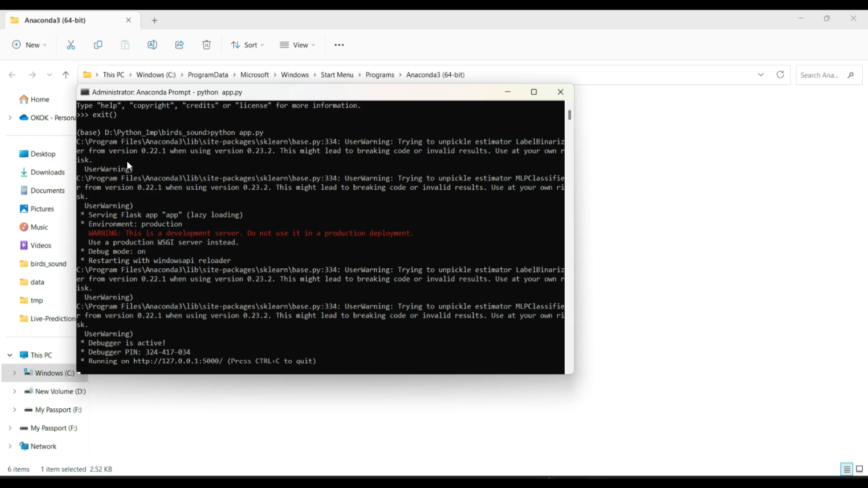Expand New Volume (D:) in navigation pane

[x=14, y=391]
